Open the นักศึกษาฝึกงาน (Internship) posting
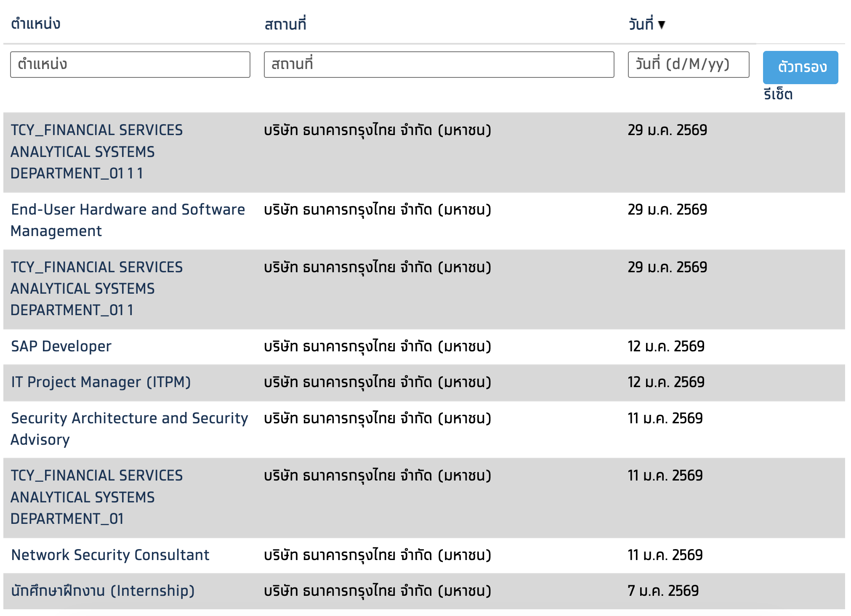Screen dimensions: 851x616 click(103, 591)
